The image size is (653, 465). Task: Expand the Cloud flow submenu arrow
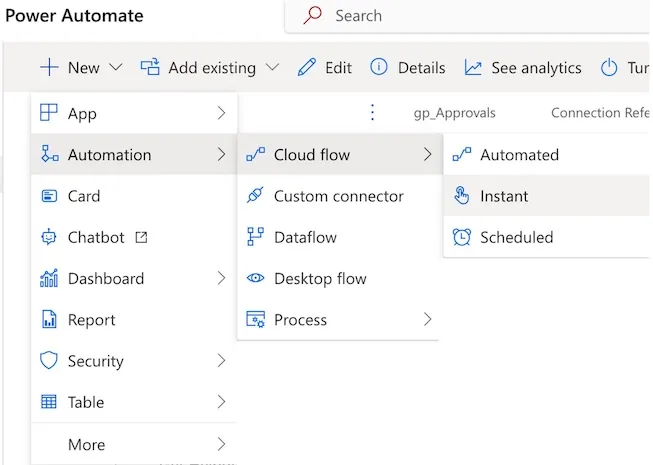click(x=428, y=154)
